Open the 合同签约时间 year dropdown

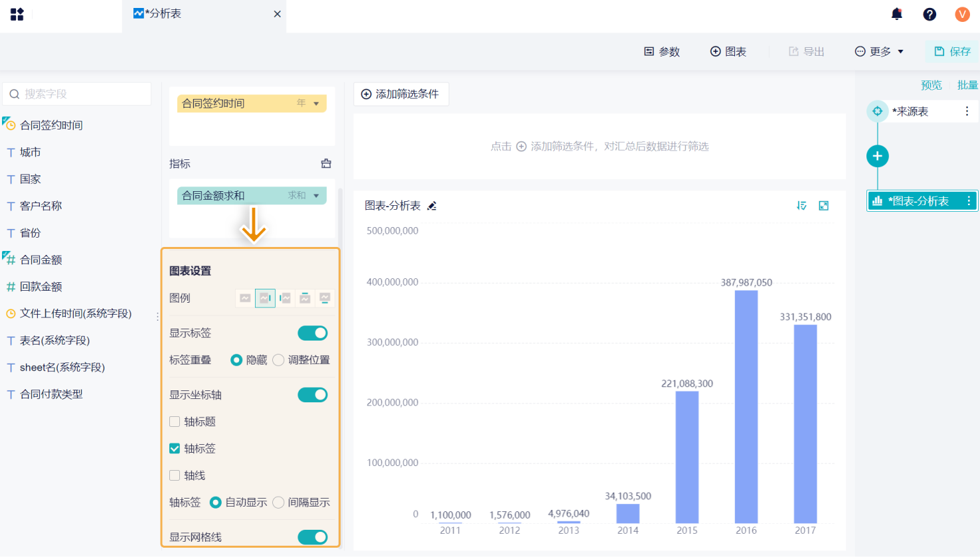316,104
